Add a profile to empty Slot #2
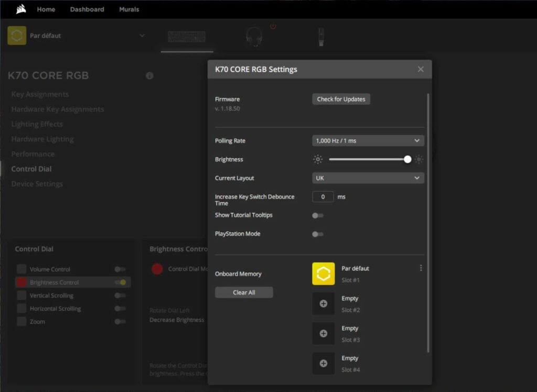This screenshot has height=392, width=537. click(323, 304)
